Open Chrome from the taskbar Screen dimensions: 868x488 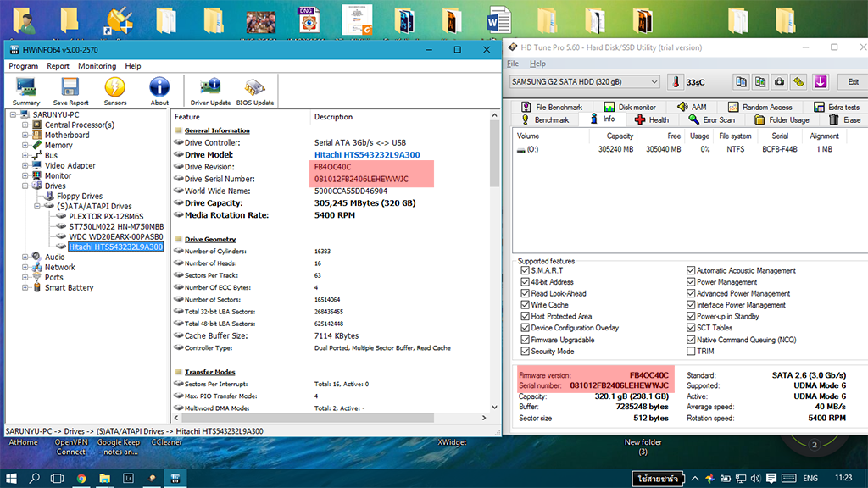click(81, 479)
